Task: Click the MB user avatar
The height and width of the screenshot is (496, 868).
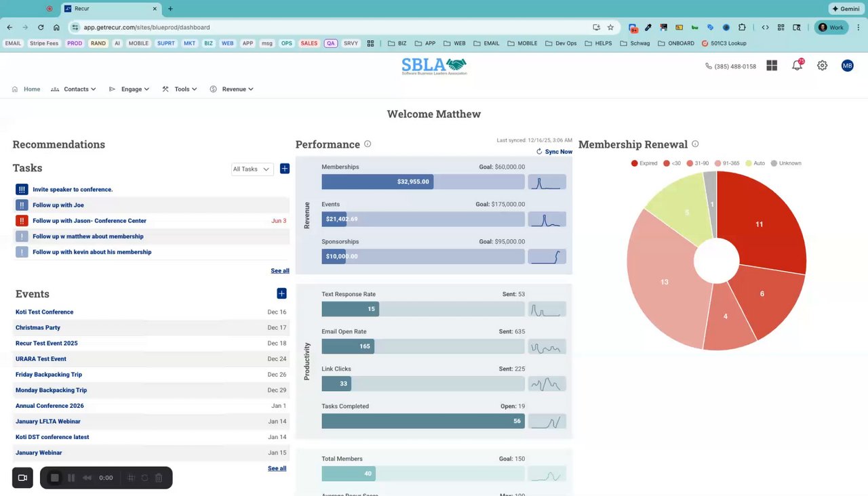Action: 847,66
